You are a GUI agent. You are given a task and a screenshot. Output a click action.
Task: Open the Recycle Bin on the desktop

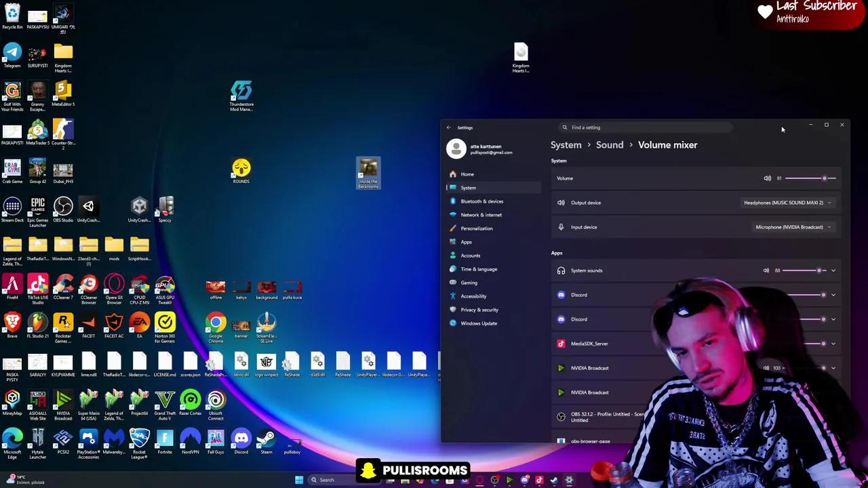[12, 17]
